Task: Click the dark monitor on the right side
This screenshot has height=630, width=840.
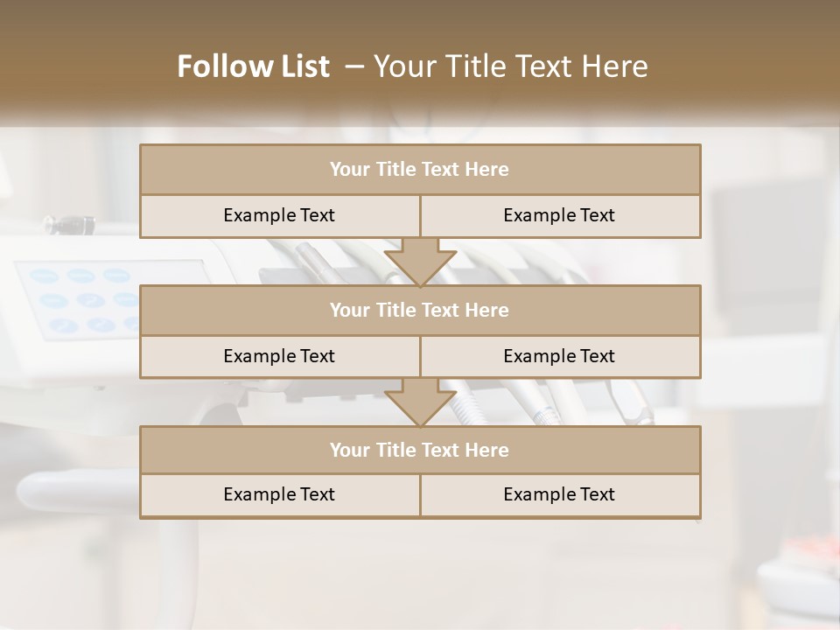Action: [x=768, y=245]
